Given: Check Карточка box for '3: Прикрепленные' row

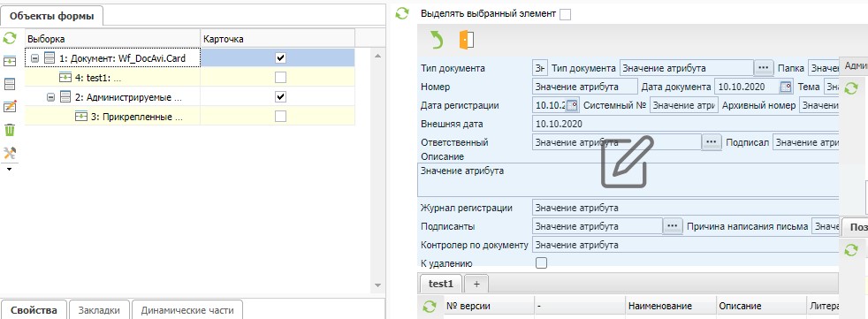Looking at the screenshot, I should tap(281, 117).
